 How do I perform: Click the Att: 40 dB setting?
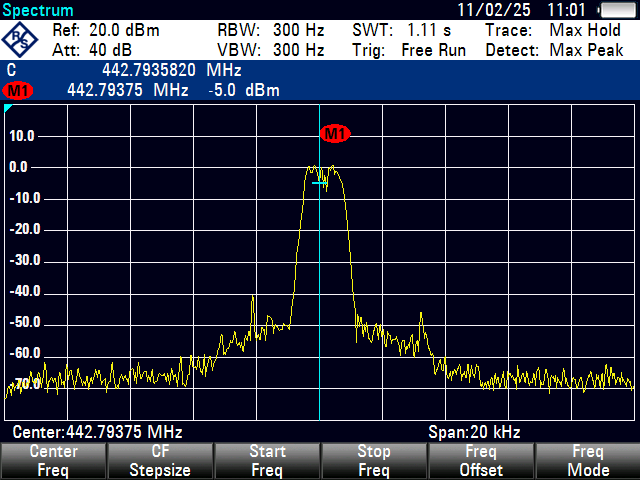[x=92, y=50]
